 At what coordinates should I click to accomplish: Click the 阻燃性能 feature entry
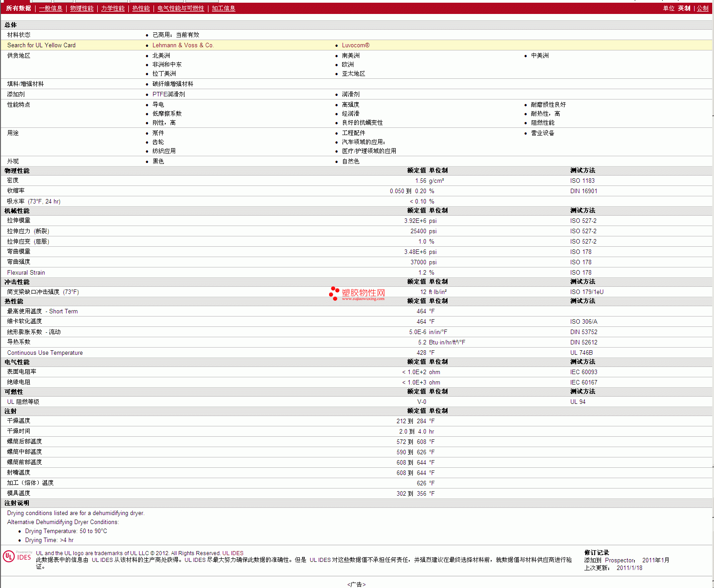click(x=542, y=122)
